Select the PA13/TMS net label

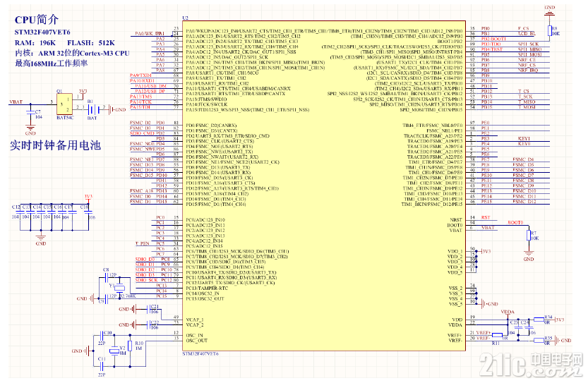[x=141, y=97]
